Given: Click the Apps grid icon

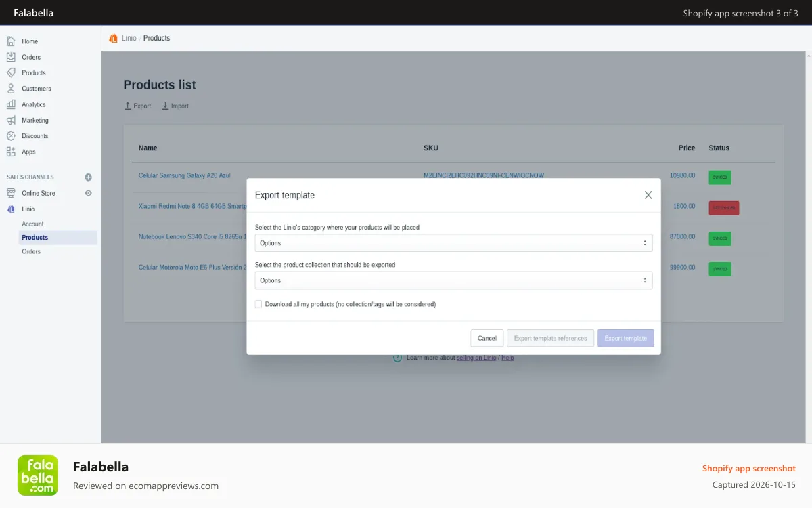Looking at the screenshot, I should 11,152.
